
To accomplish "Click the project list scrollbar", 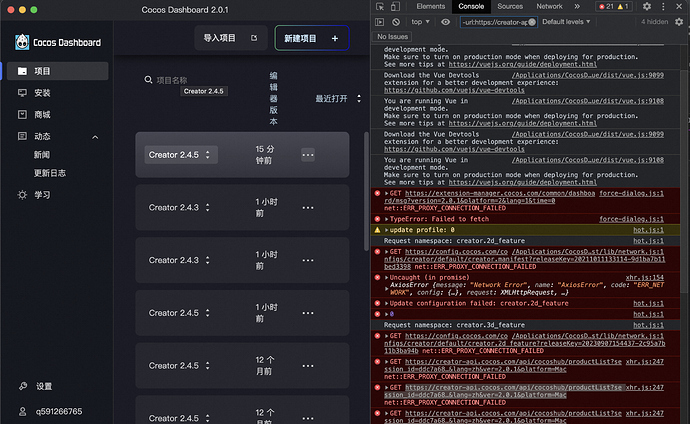I will (366, 191).
